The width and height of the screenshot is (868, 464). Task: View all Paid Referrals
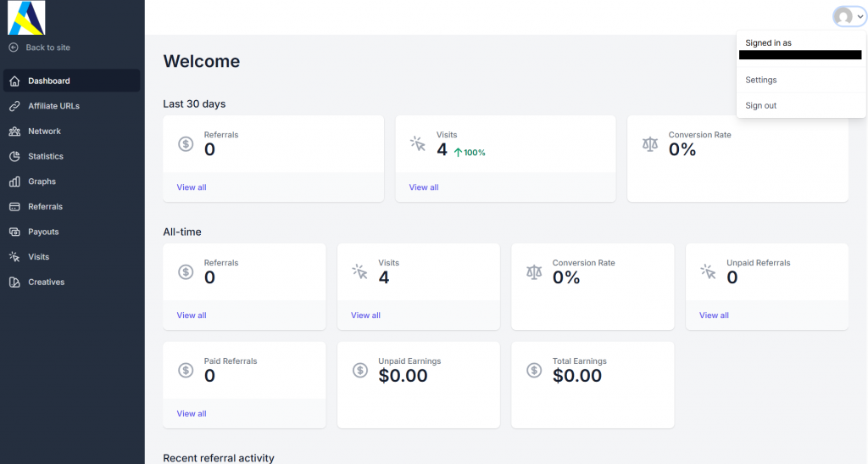192,414
